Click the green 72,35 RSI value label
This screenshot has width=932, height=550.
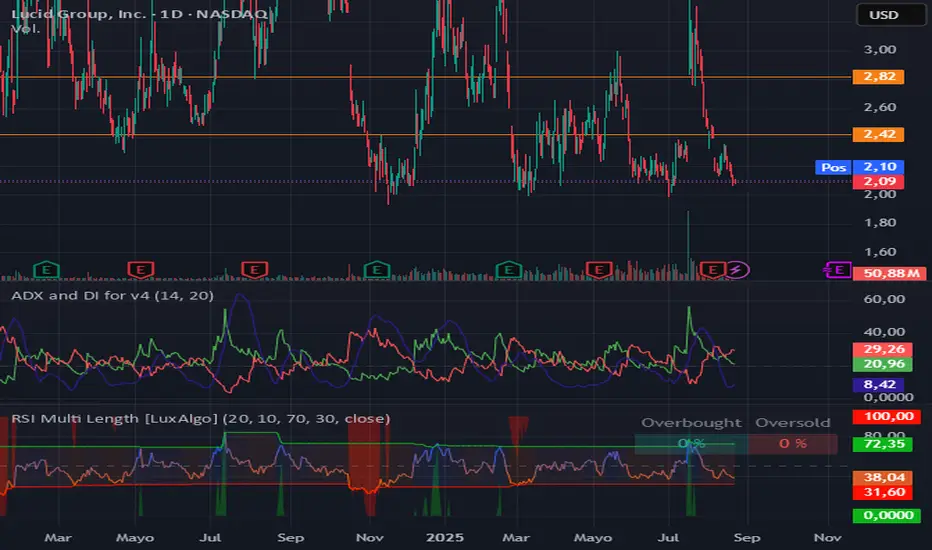(x=883, y=444)
